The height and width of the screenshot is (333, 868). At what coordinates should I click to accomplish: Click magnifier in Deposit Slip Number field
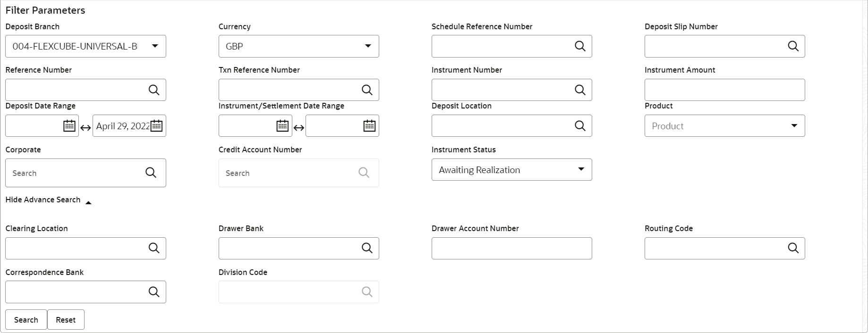793,46
